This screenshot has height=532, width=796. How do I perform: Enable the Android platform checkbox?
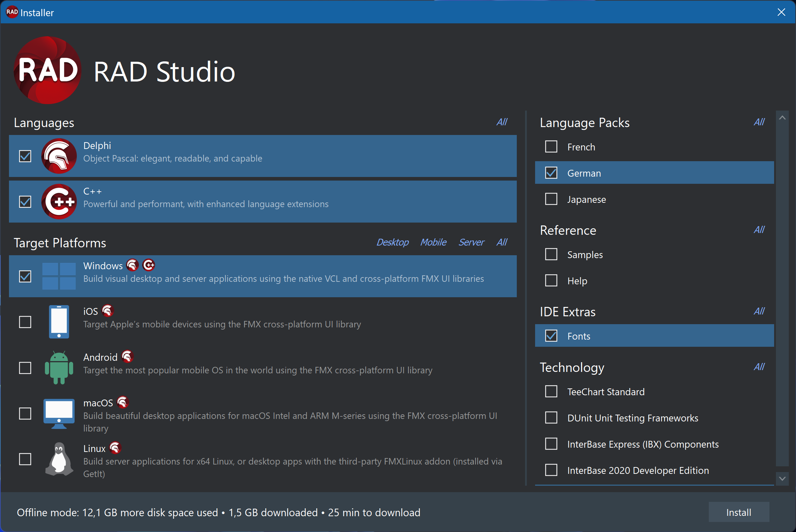tap(25, 368)
